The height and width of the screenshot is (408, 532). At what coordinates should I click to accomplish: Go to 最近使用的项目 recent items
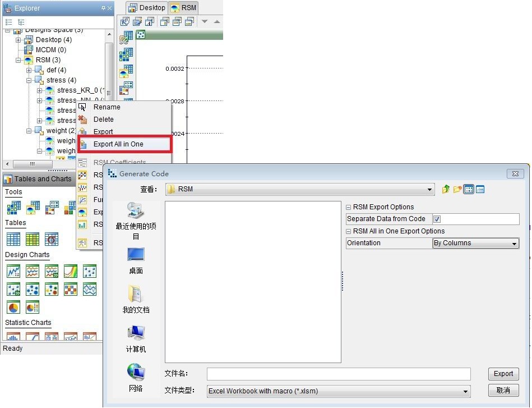136,221
